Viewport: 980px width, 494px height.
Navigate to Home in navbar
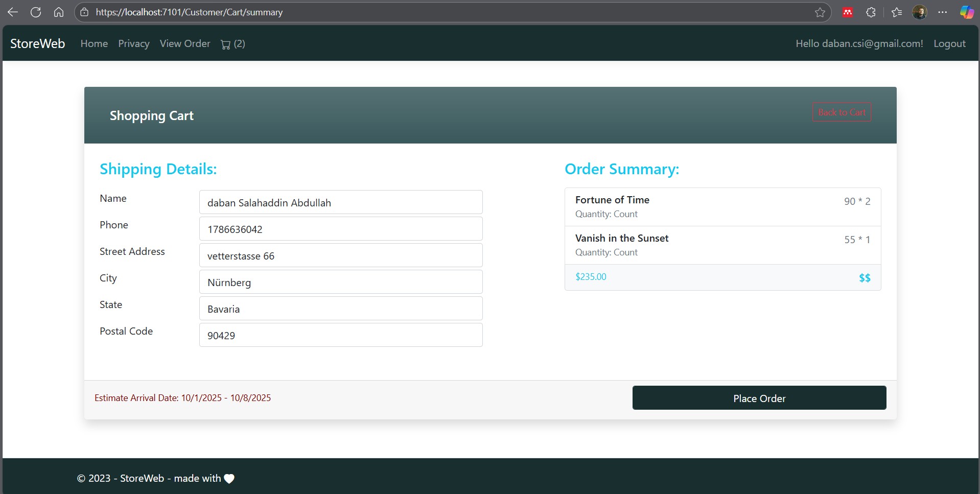tap(94, 44)
